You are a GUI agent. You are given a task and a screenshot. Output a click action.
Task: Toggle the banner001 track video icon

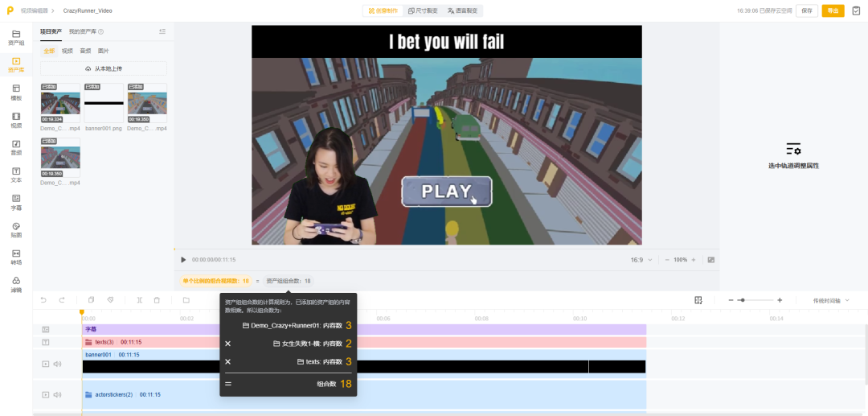click(45, 364)
